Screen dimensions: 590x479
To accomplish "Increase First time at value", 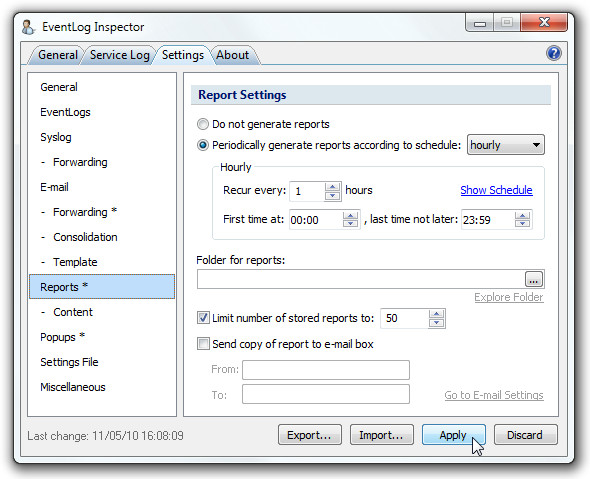I will (350, 216).
